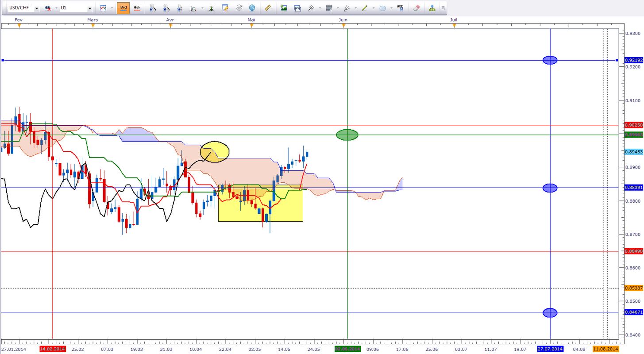Expand the ellipse shape dropdown arrow
This screenshot has width=644, height=354.
[391, 8]
